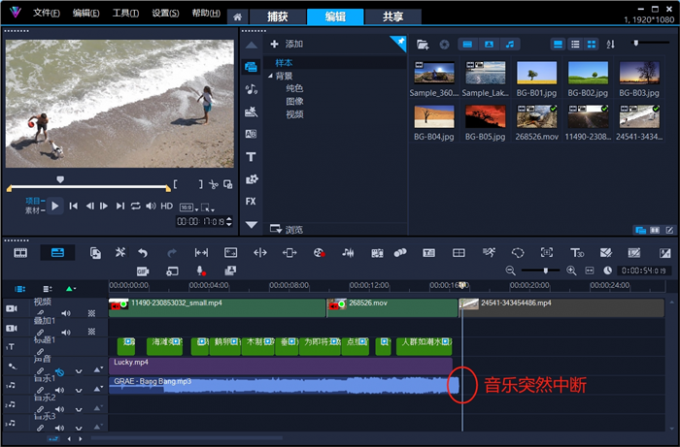The image size is (680, 447).
Task: Jump to end of preview
Action: click(x=120, y=206)
